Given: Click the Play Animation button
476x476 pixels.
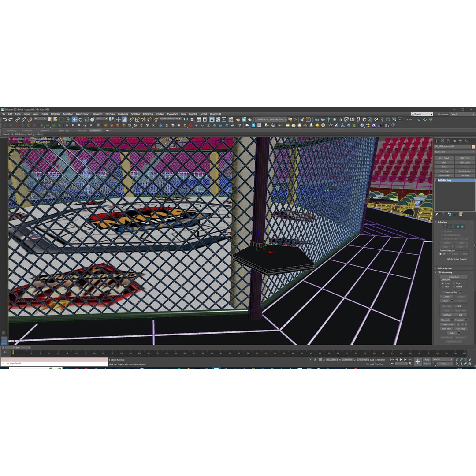Looking at the screenshot, I should [x=401, y=360].
